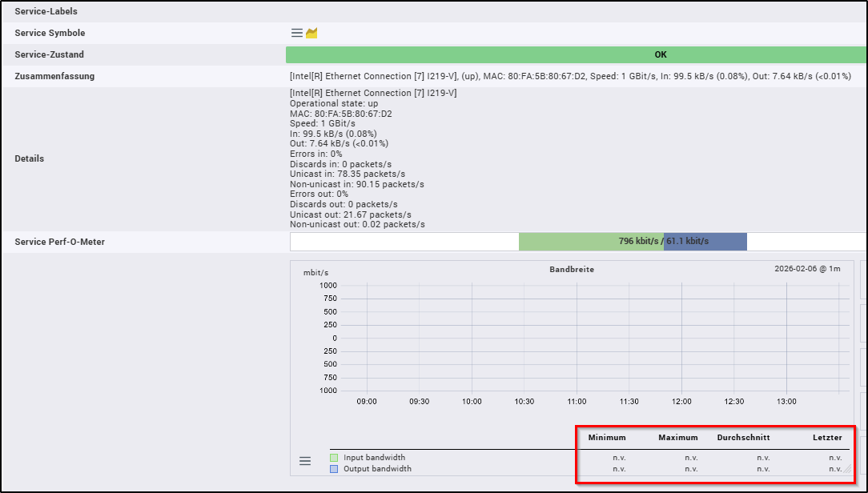Viewport: 868px width, 493px height.
Task: Click the 10:00 time marker on graph
Action: click(472, 402)
